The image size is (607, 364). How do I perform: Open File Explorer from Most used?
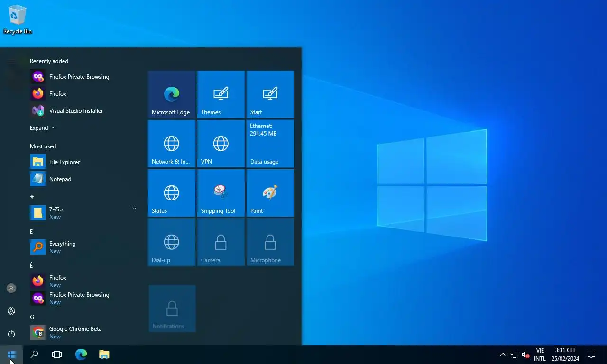click(84, 162)
